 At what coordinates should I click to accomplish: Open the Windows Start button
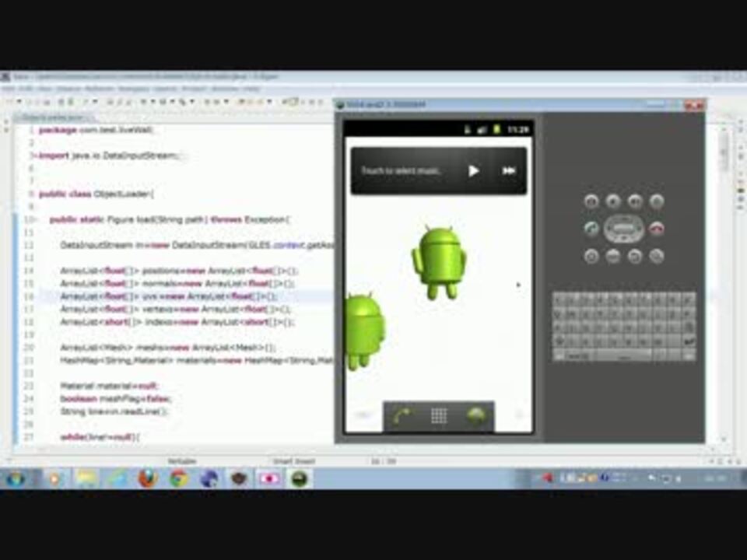[14, 478]
